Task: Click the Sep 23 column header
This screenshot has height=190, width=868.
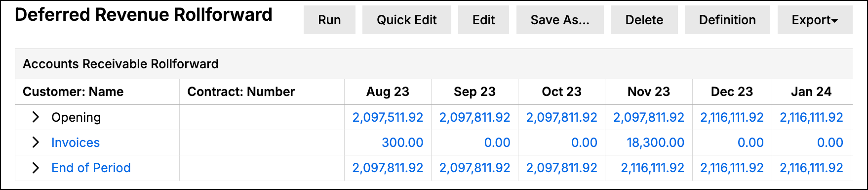Action: click(474, 92)
